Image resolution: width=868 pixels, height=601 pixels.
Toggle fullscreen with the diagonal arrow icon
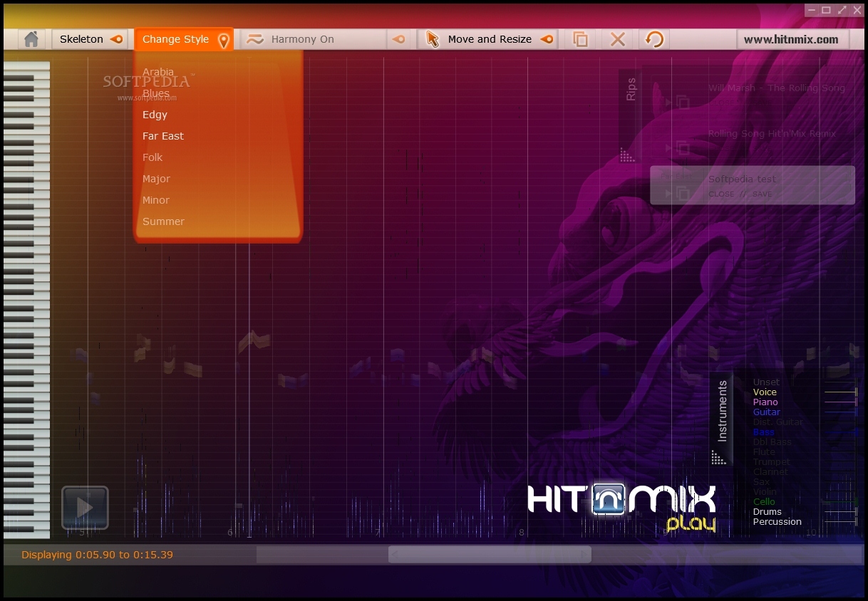[842, 10]
